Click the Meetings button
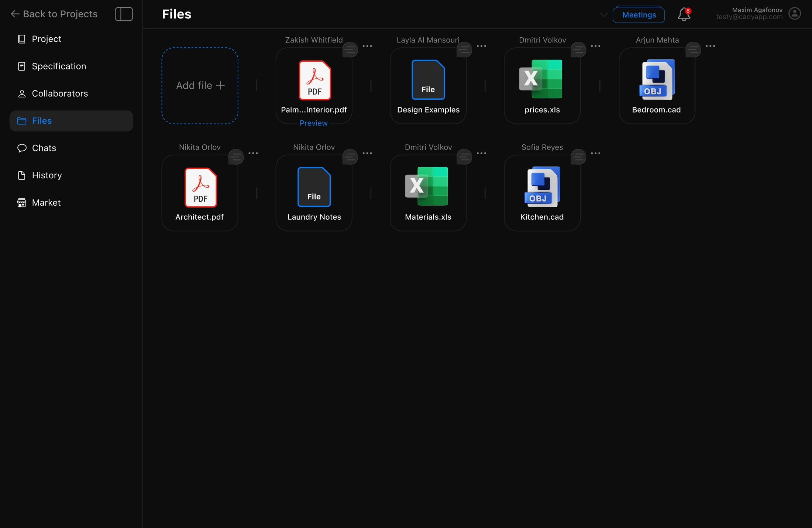812x528 pixels. click(639, 15)
